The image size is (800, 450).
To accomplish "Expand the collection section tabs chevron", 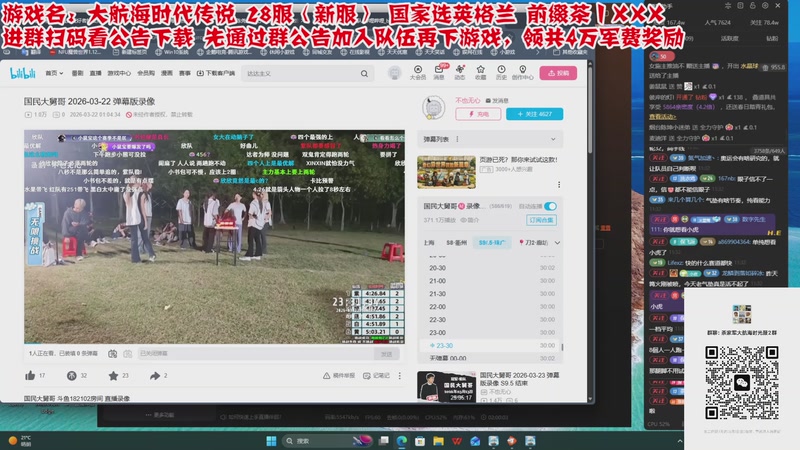I will 557,243.
